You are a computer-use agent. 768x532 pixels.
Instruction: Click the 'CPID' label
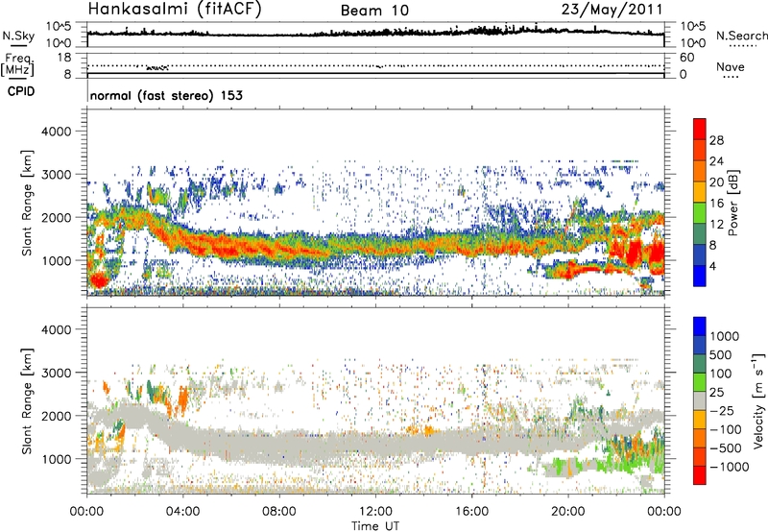(21, 91)
